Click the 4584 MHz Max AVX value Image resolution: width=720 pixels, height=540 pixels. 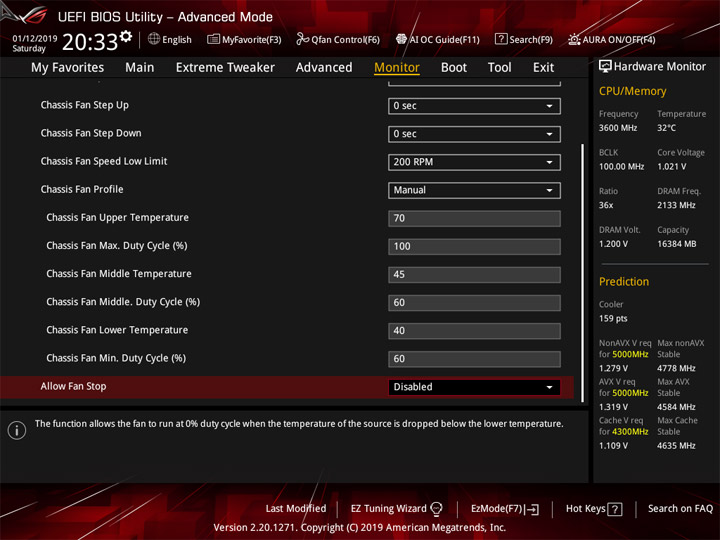coord(676,407)
